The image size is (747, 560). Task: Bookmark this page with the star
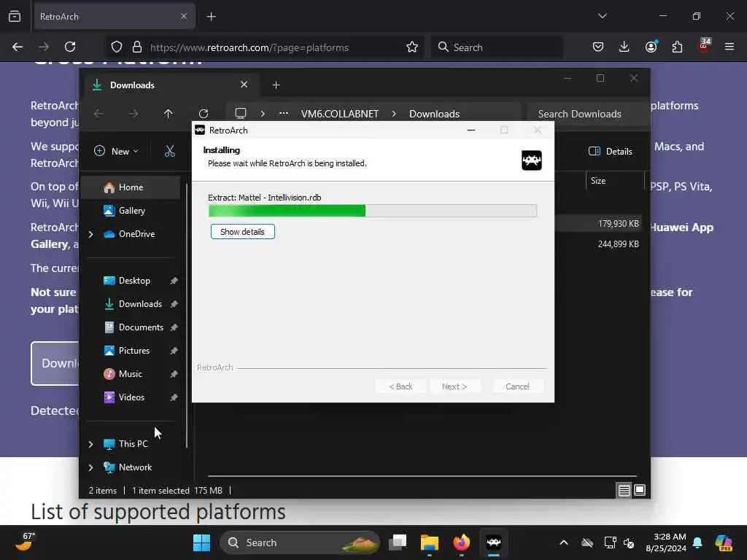pos(412,47)
